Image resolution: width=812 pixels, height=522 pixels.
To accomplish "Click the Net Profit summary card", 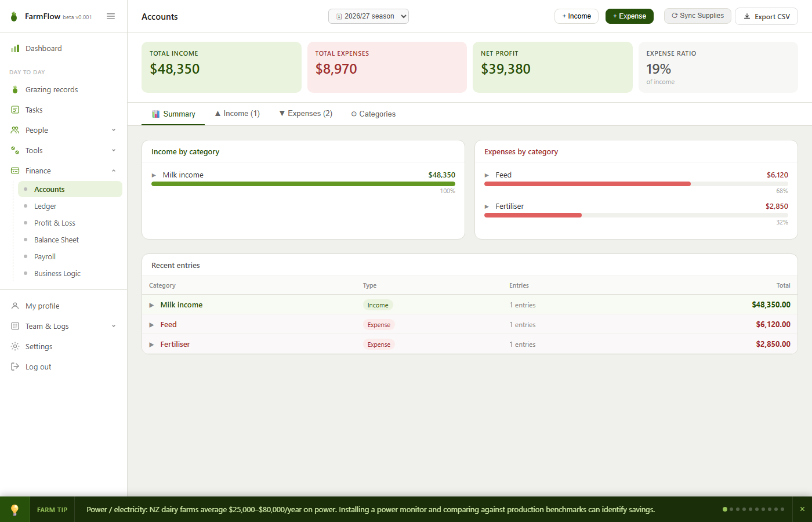I will pos(553,67).
